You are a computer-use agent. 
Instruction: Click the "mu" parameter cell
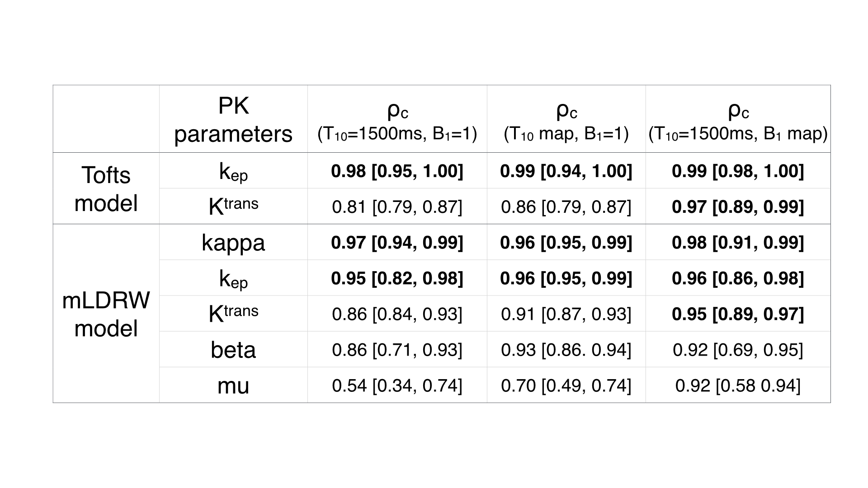click(233, 385)
